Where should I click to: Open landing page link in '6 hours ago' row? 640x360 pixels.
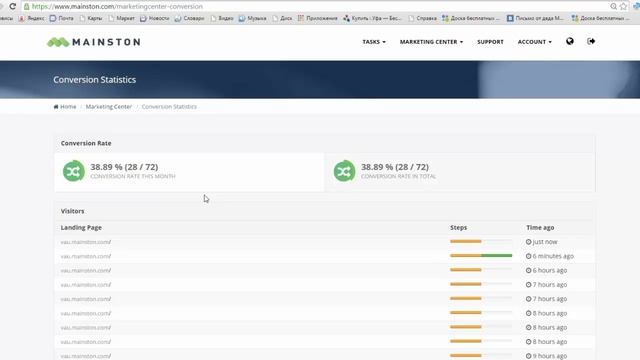pos(86,271)
